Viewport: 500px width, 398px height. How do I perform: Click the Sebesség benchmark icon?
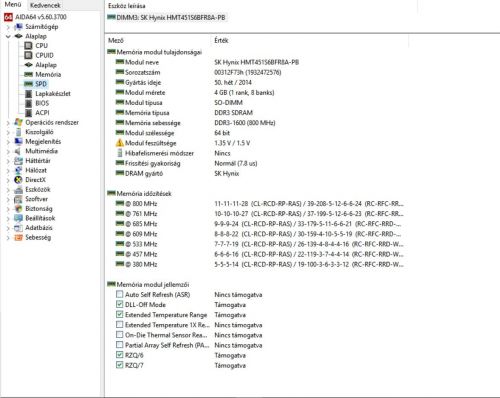point(18,238)
